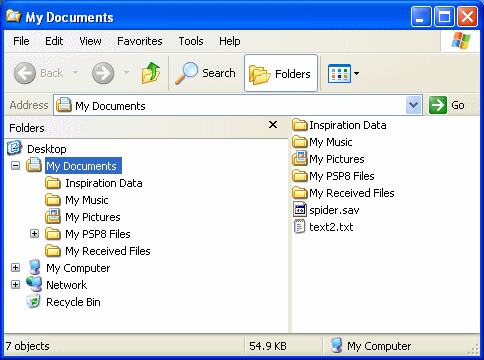Click My Music folder icon in tree
The width and height of the screenshot is (484, 360).
53,200
